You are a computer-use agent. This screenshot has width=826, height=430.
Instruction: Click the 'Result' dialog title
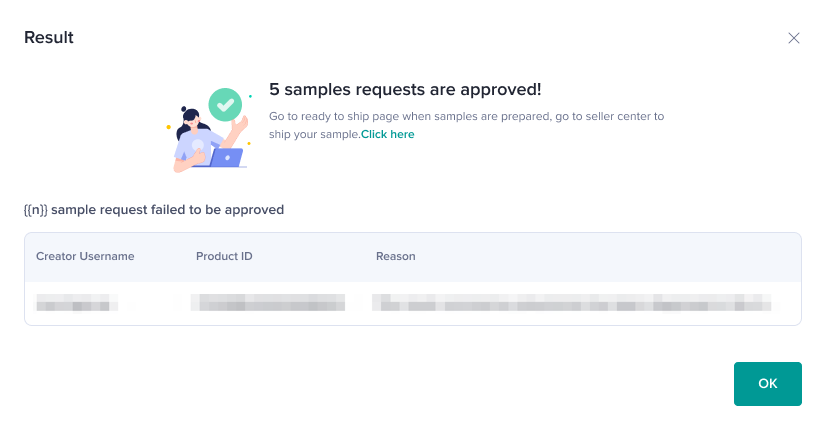[49, 38]
